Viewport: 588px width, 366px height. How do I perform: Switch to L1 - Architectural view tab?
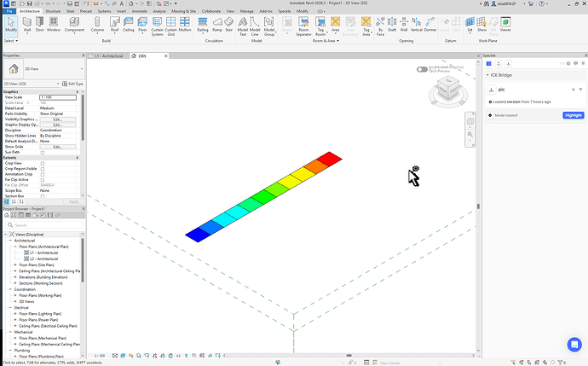point(109,56)
